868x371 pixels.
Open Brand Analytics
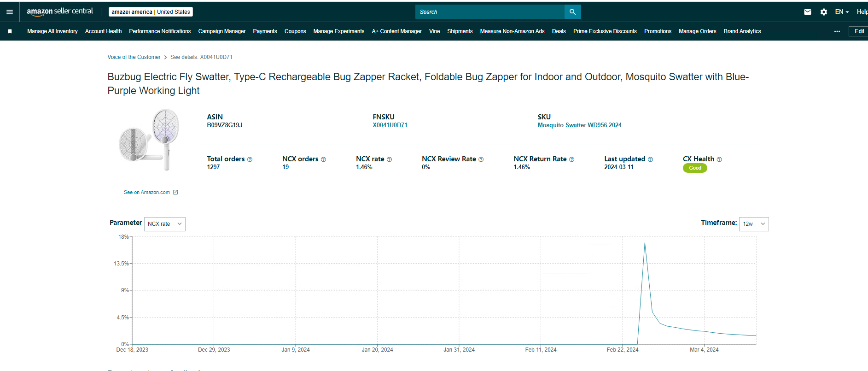click(x=742, y=31)
